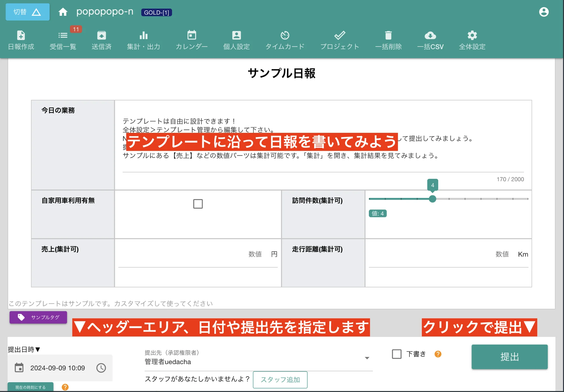Expand the 切替 switch triangle
564x392 pixels.
36,12
